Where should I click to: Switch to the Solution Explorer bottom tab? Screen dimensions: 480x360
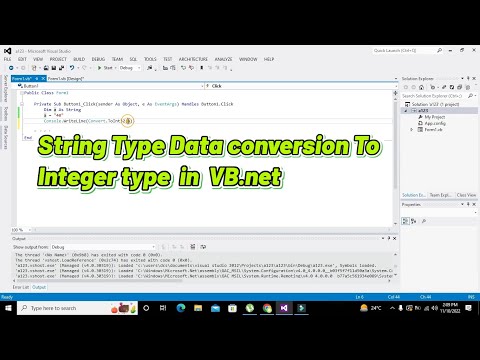tap(414, 195)
